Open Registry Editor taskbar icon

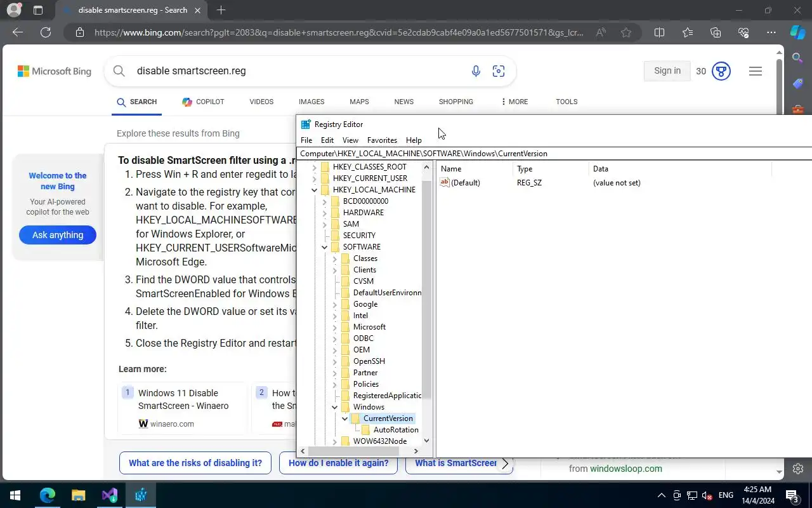[x=141, y=495]
